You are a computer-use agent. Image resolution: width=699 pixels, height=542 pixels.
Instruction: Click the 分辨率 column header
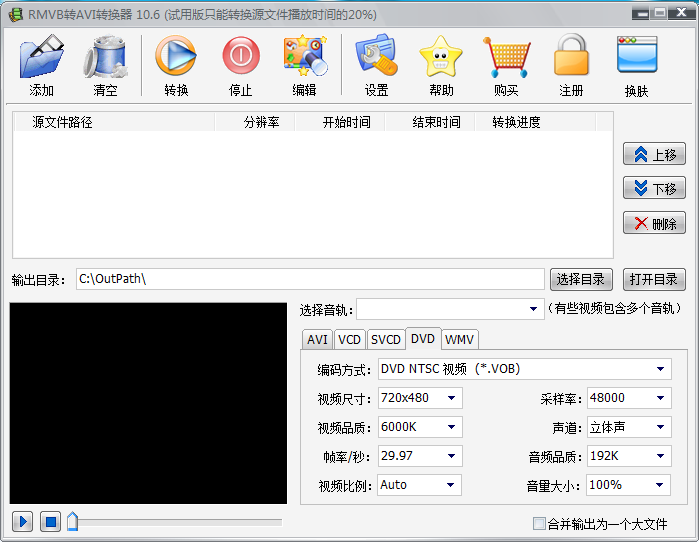point(255,122)
